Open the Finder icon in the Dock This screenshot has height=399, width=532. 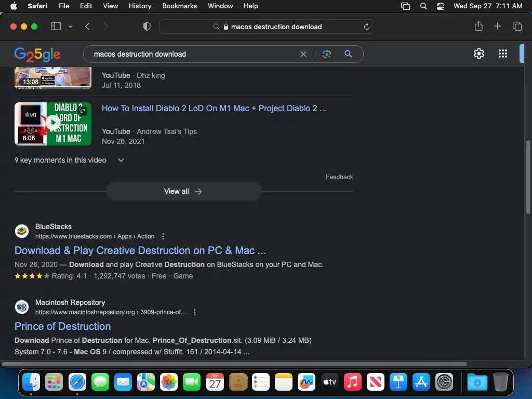(31, 382)
